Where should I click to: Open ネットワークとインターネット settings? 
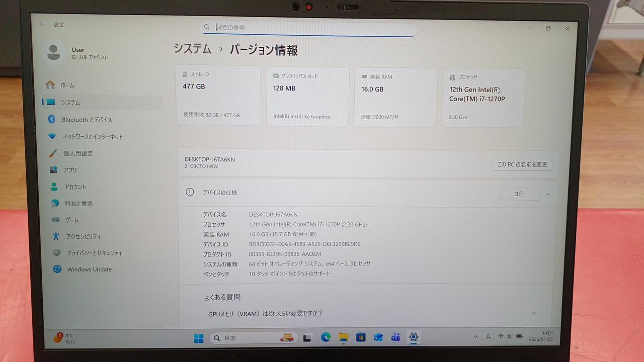[92, 137]
